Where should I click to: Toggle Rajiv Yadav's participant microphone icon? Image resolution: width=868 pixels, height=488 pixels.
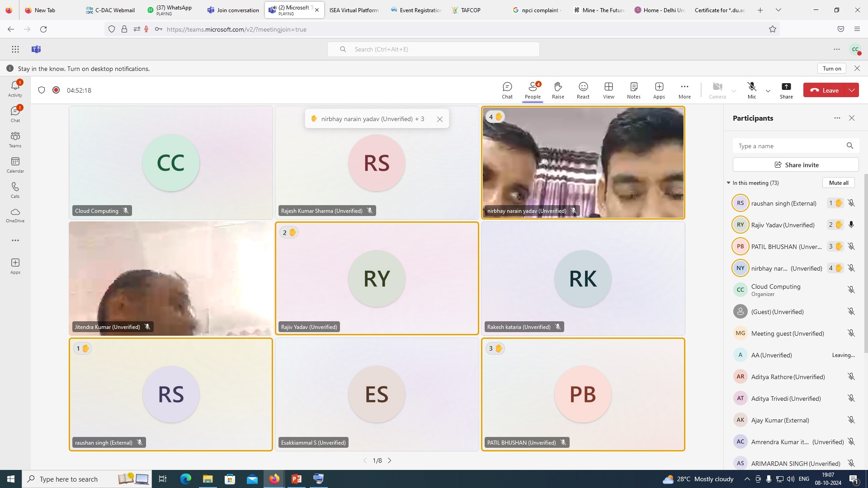click(x=851, y=225)
